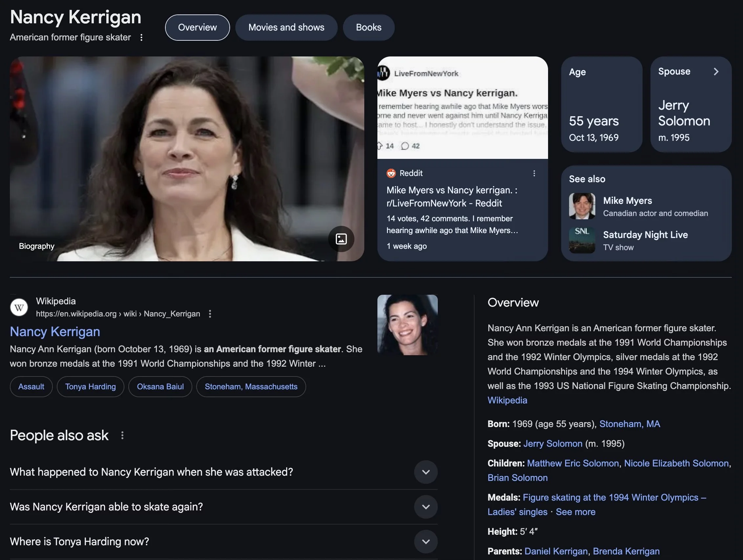Screen dimensions: 743x560
Task: Click 'See more' under Medals
Action: pyautogui.click(x=575, y=512)
